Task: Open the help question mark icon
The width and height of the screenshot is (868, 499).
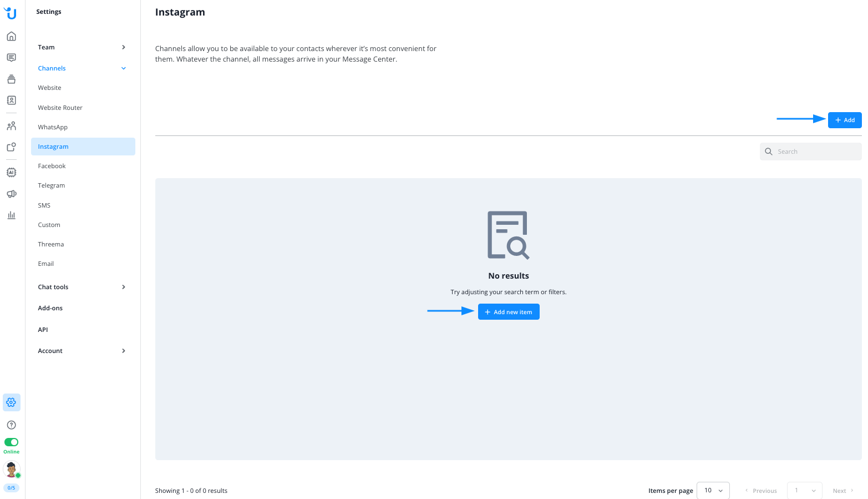Action: tap(11, 425)
